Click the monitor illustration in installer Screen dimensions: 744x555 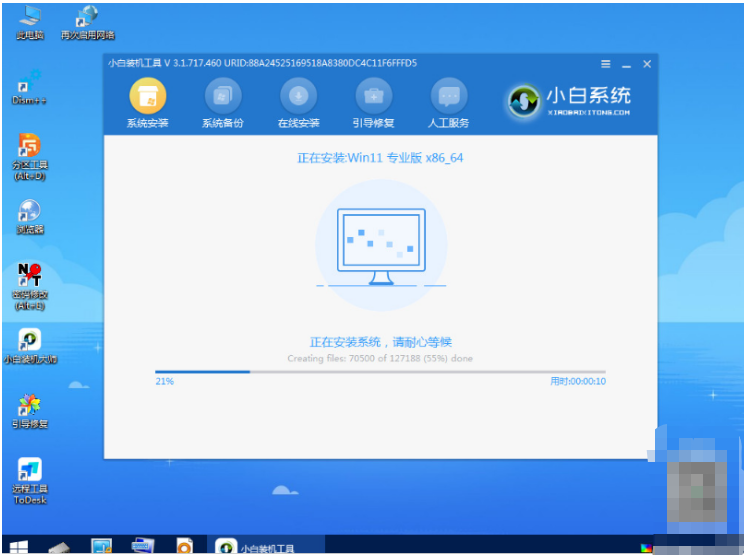pos(381,247)
